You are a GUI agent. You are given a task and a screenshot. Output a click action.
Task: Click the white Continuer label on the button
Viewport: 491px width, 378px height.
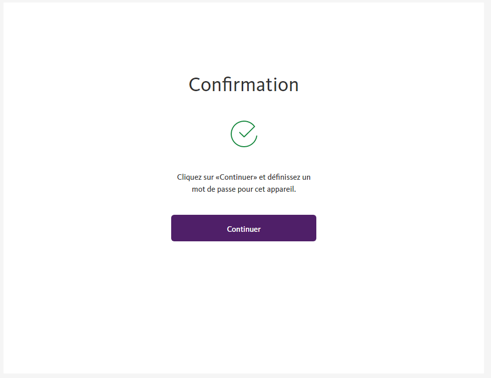[244, 229]
